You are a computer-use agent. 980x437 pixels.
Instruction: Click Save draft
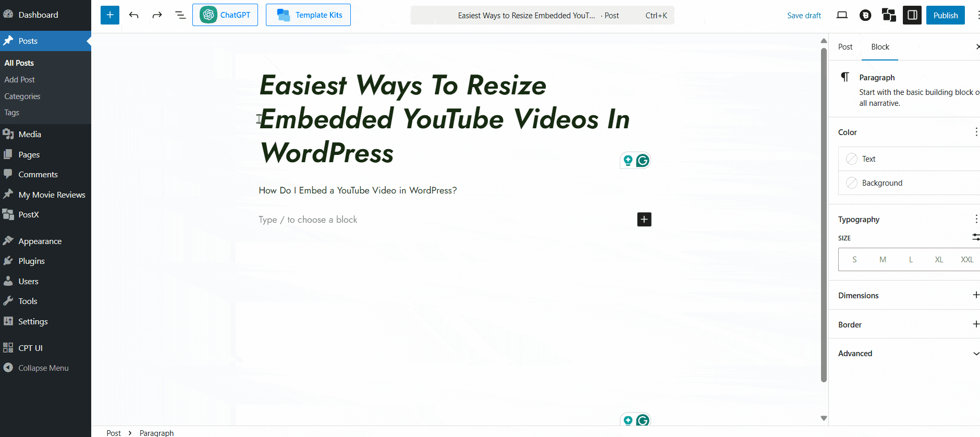coord(804,16)
